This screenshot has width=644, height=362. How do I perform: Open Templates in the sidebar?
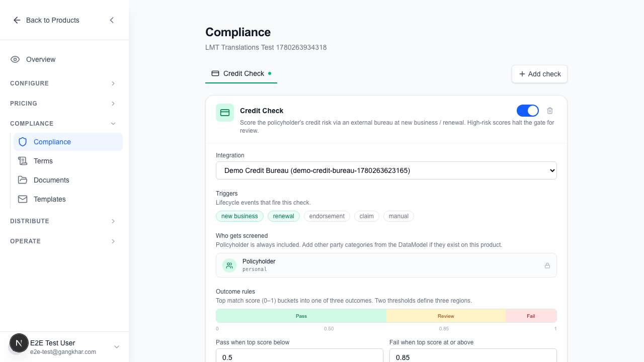click(68, 199)
